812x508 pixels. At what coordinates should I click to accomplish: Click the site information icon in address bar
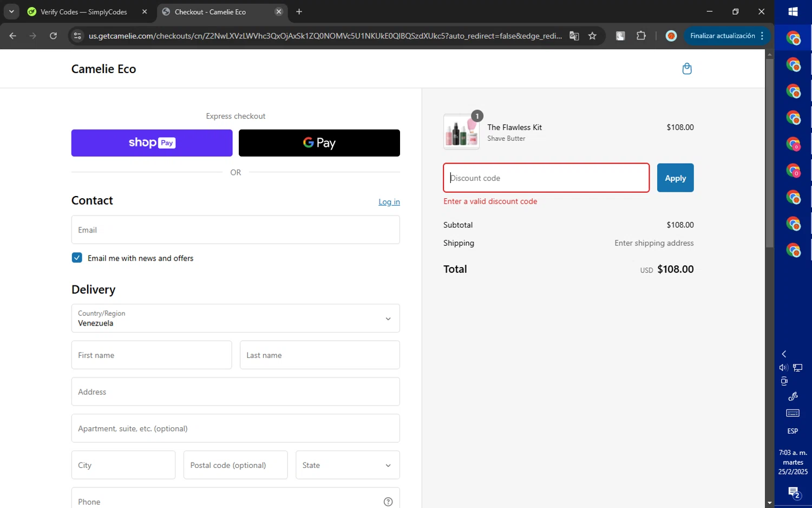pyautogui.click(x=77, y=36)
